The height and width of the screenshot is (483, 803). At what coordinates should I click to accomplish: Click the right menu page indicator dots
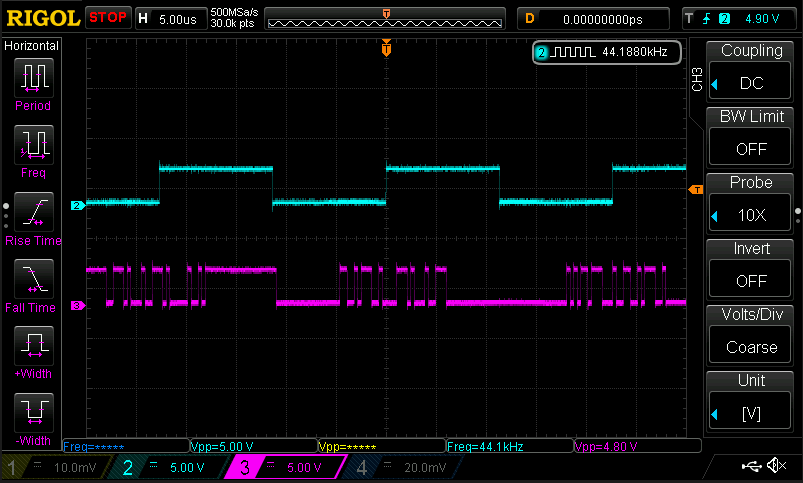tap(798, 216)
